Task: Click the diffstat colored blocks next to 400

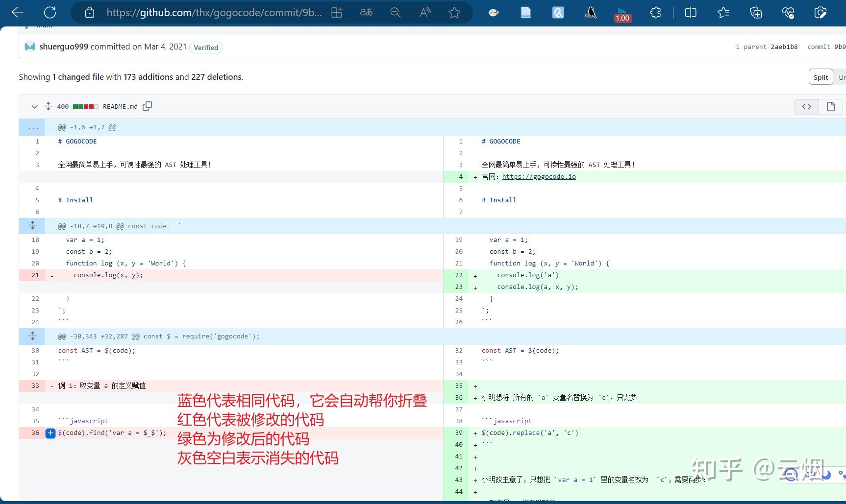Action: [x=86, y=106]
